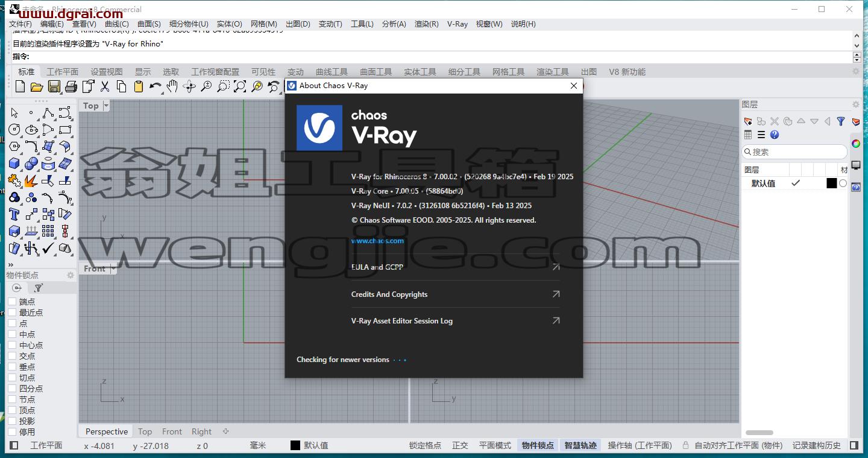This screenshot has width=868, height=458.
Task: Select the Explode tool icon
Action: (x=31, y=180)
